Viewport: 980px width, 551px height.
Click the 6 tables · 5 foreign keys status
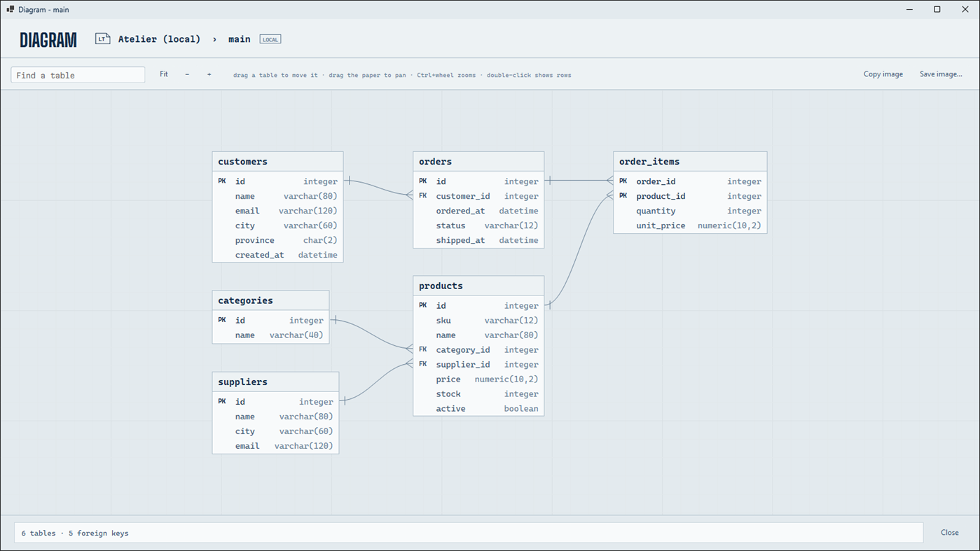tap(75, 533)
